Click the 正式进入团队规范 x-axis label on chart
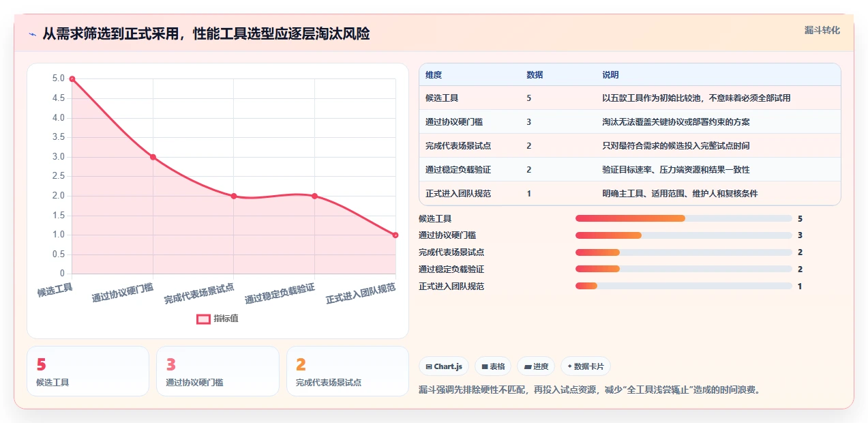868x423 pixels. [x=361, y=293]
